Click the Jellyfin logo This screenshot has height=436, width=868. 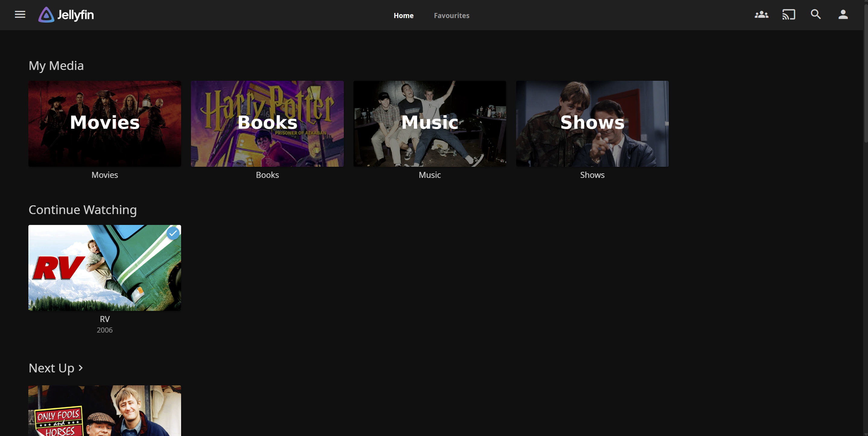point(66,15)
